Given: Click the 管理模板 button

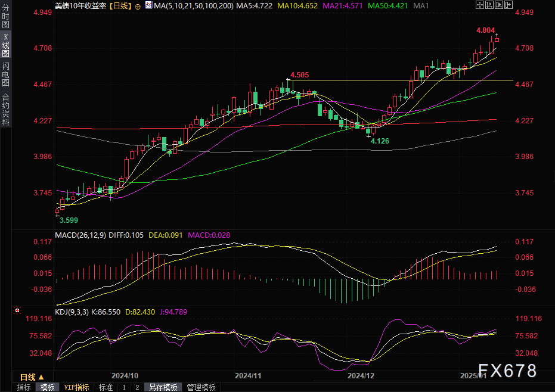Looking at the screenshot, I should pos(201,387).
